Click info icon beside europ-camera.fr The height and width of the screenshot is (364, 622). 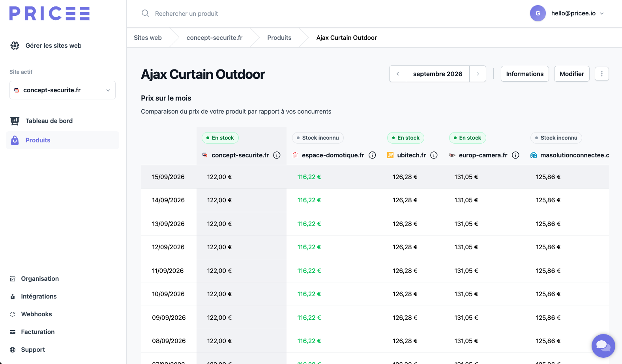[x=515, y=155]
